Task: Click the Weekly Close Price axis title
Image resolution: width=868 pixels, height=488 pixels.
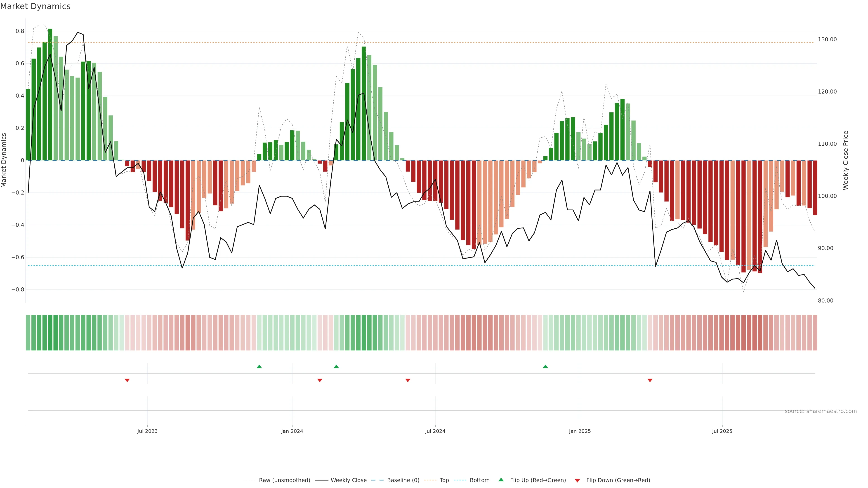Action: 845,160
